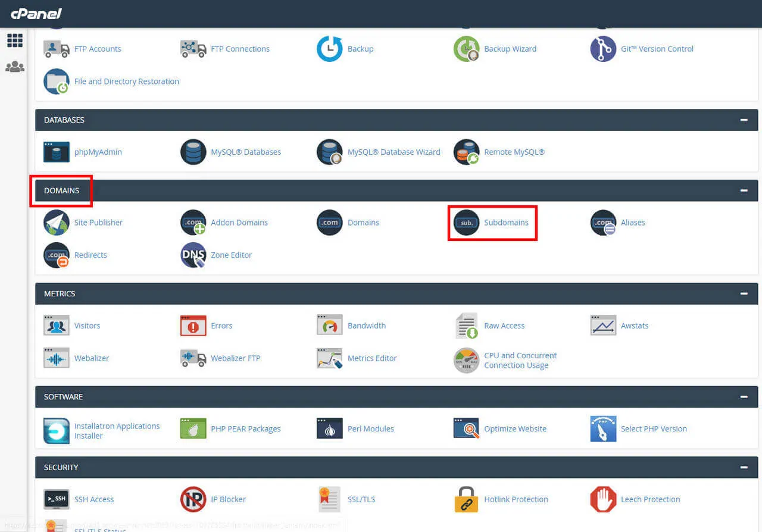
Task: Click the Optimize Website link
Action: click(x=515, y=428)
